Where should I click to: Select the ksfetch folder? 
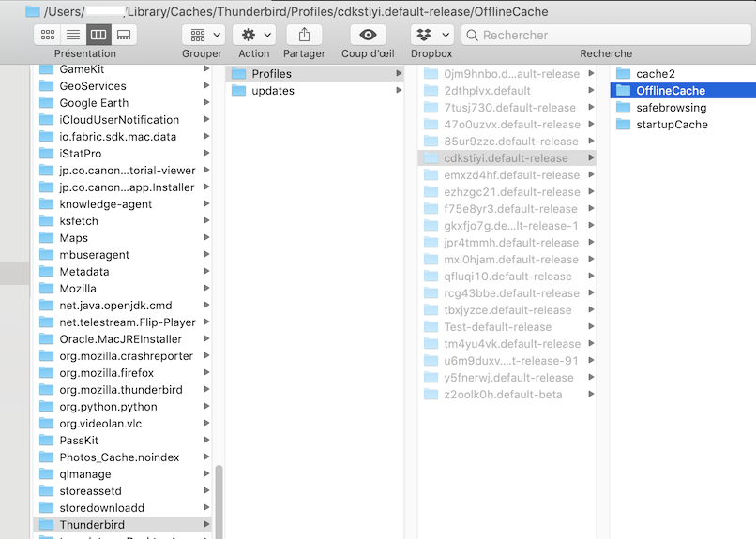click(123, 220)
